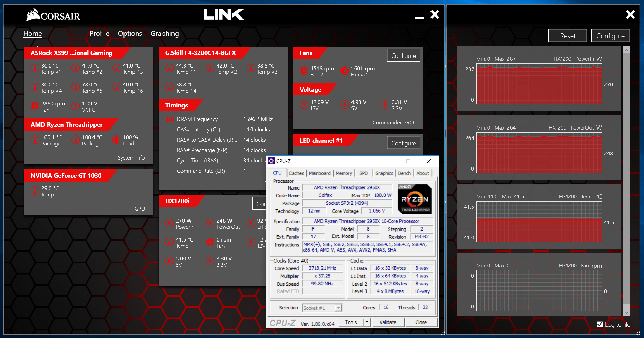
Task: Switch to the About tab in CPU-Z
Action: point(423,173)
